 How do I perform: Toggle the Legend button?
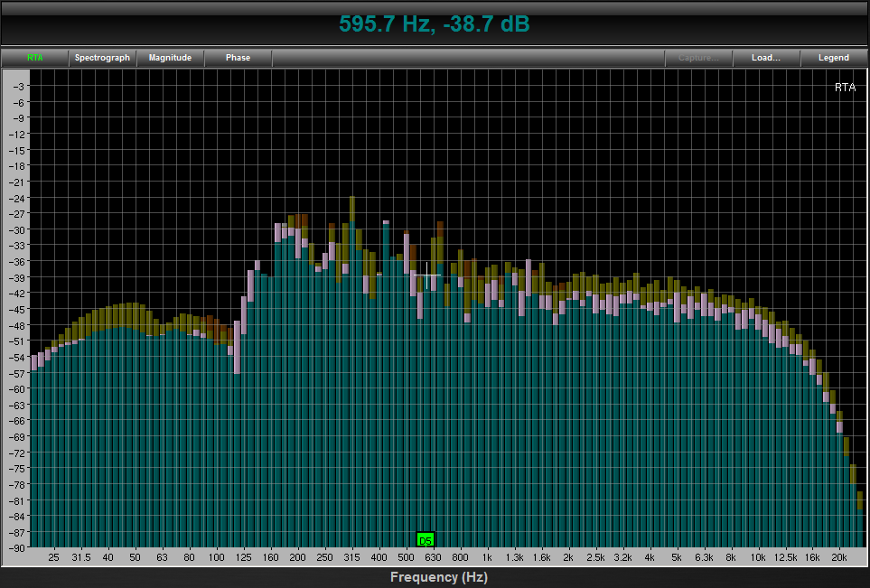pyautogui.click(x=833, y=58)
